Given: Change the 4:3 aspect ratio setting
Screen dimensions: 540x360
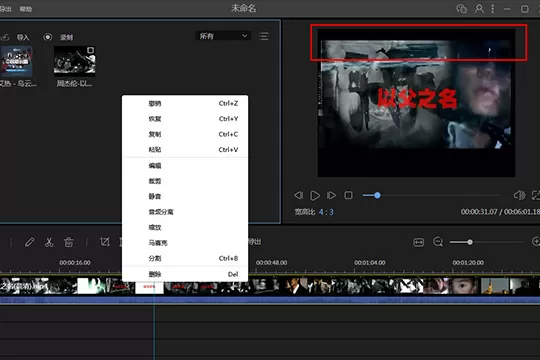Looking at the screenshot, I should 326,212.
